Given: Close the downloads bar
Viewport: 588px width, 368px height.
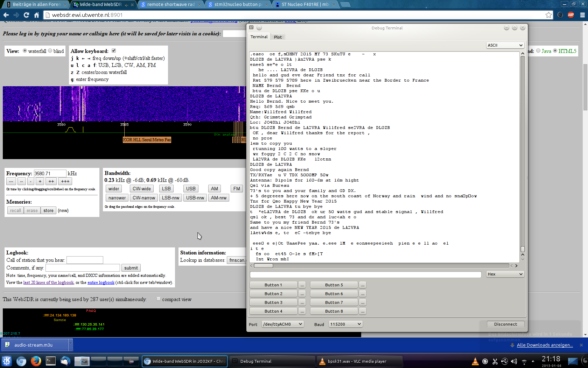Looking at the screenshot, I should tap(581, 345).
